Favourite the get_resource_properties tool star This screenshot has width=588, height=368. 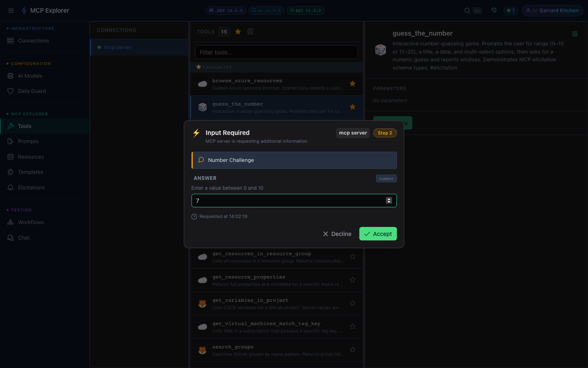click(x=352, y=280)
